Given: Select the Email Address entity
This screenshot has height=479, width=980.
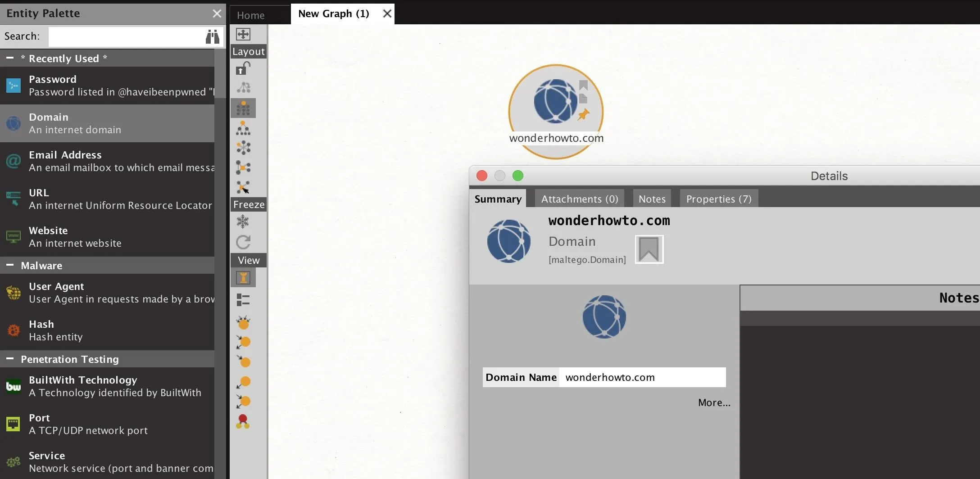Looking at the screenshot, I should click(107, 161).
